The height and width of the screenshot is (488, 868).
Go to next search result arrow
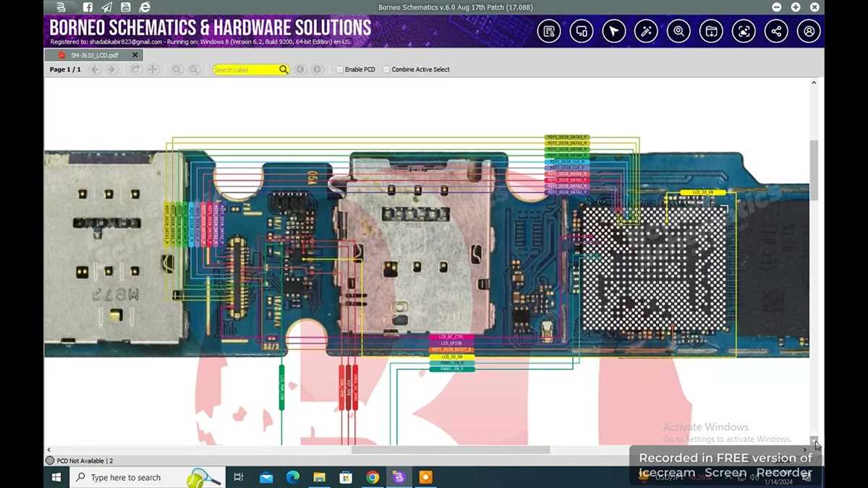(318, 69)
